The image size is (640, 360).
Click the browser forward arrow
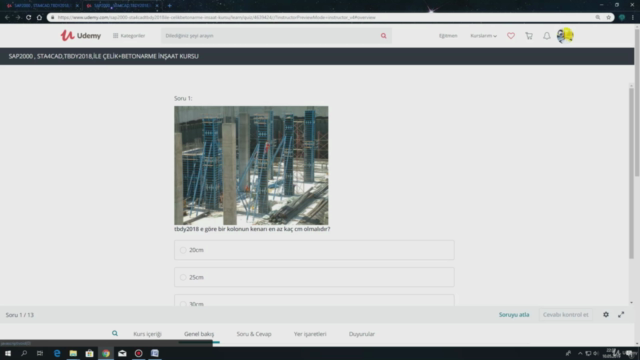point(18,18)
